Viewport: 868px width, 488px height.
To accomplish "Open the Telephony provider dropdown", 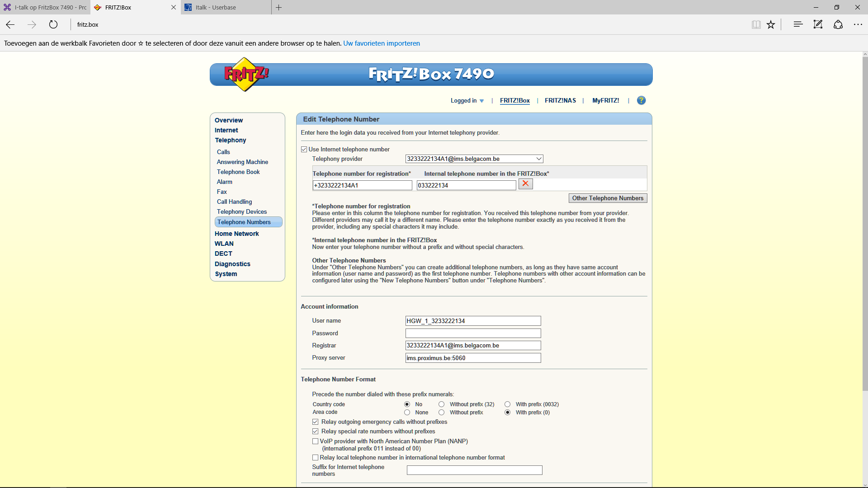I will tap(539, 159).
